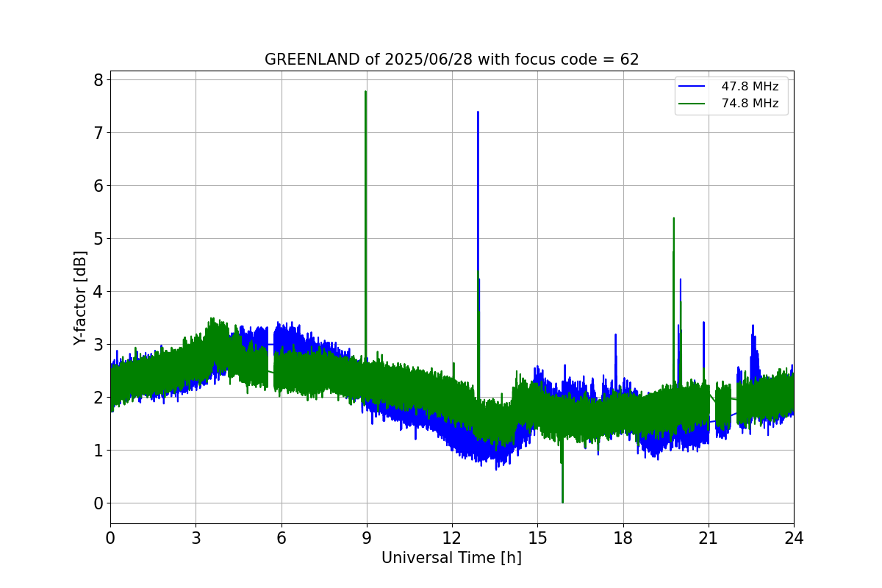Click the Y-factor [dB] axis label
The image size is (882, 588).
[x=80, y=298]
